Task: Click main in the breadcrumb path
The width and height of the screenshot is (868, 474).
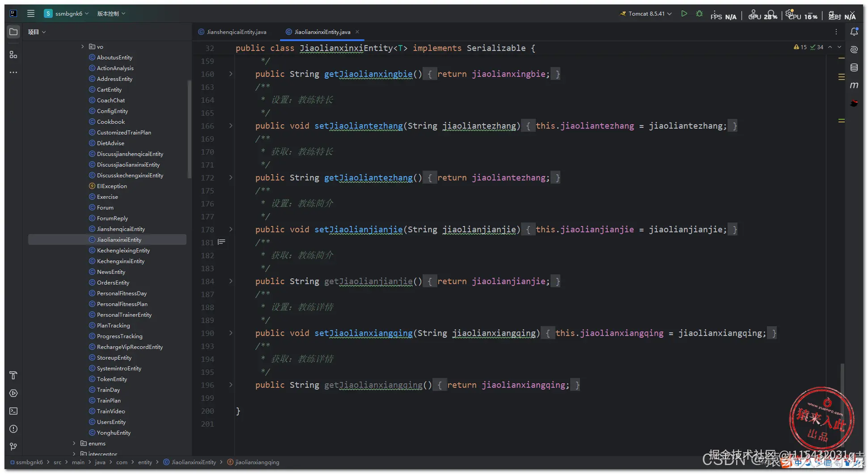Action: point(78,462)
